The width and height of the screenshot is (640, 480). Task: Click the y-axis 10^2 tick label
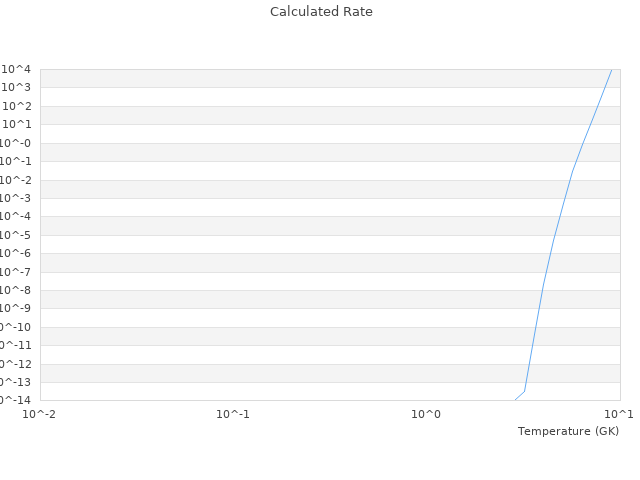pos(17,106)
